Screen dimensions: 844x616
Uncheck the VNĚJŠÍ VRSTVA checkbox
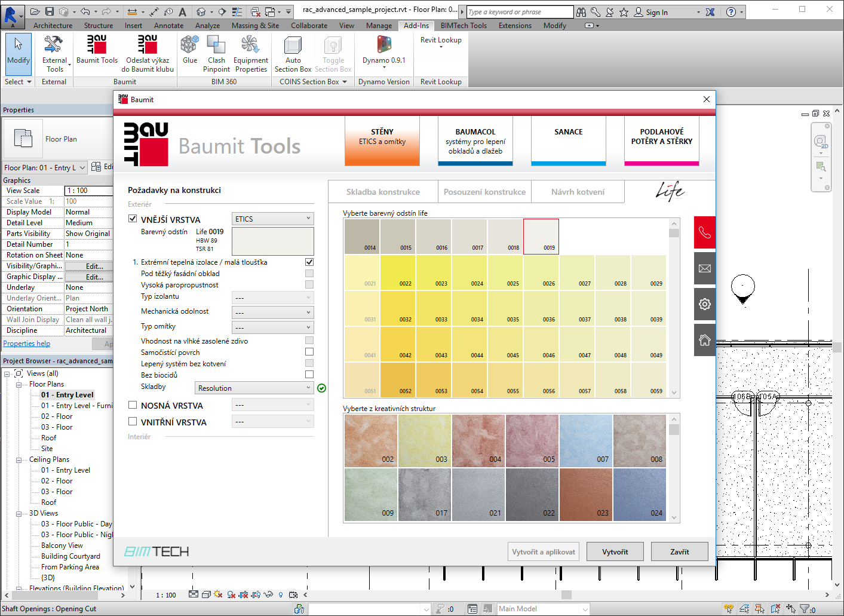133,219
